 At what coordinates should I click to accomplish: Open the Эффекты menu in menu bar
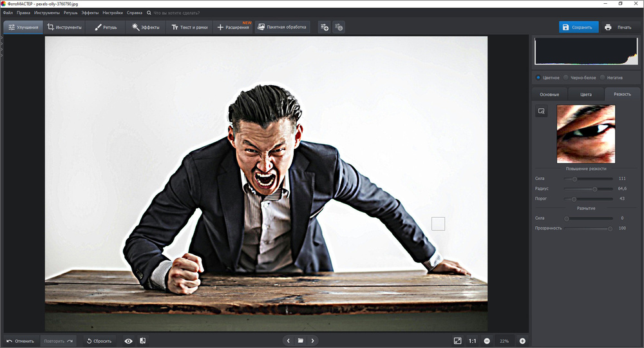[x=90, y=12]
